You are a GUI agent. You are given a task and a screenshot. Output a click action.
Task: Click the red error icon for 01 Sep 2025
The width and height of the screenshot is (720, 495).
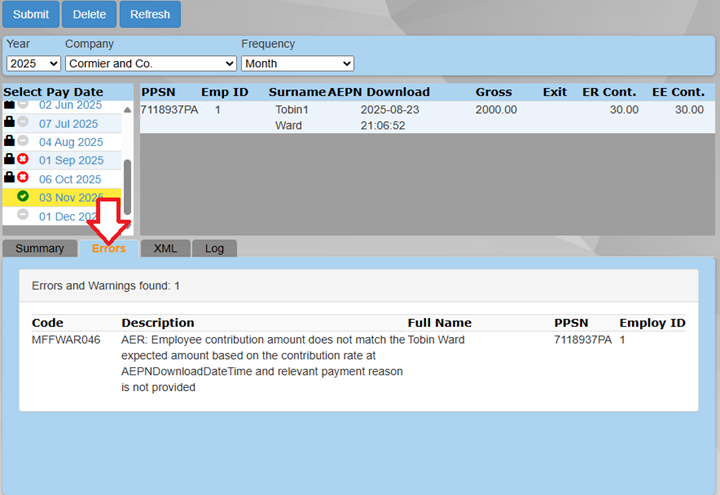tap(23, 160)
